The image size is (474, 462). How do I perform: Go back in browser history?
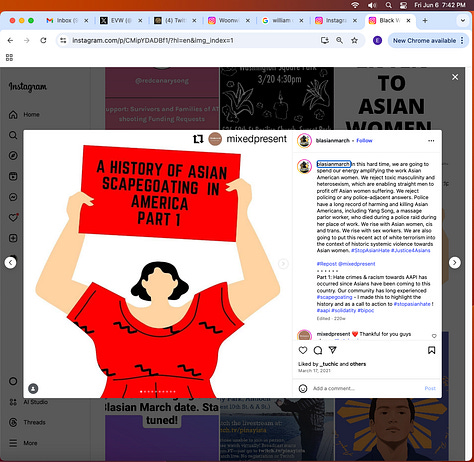[10, 40]
